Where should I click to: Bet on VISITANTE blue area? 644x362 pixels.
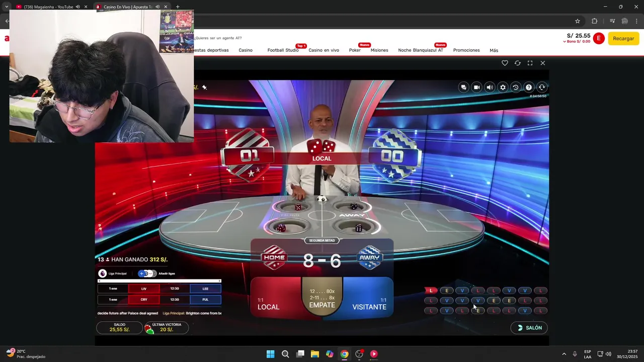point(368,298)
